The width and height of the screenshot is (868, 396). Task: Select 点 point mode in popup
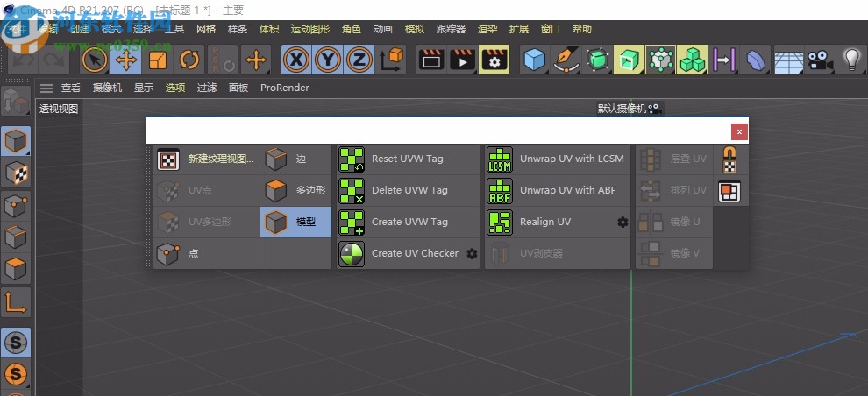click(207, 254)
